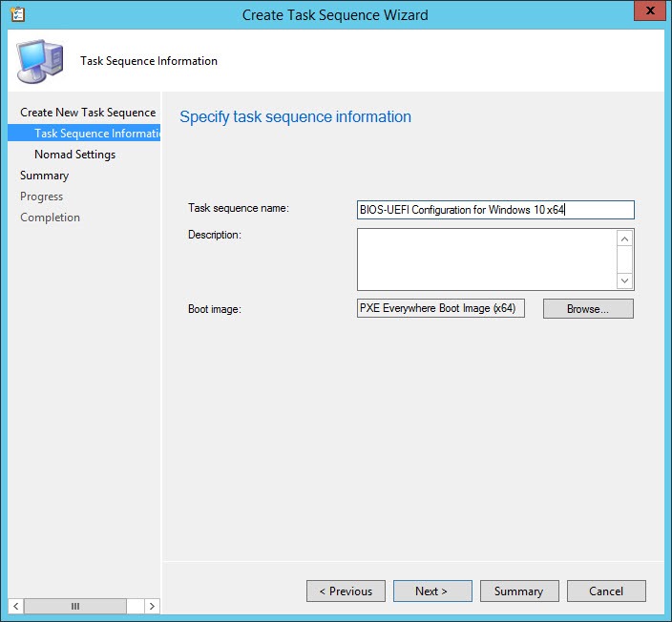Go to the Summary step in sidebar
The width and height of the screenshot is (672, 622).
[44, 176]
